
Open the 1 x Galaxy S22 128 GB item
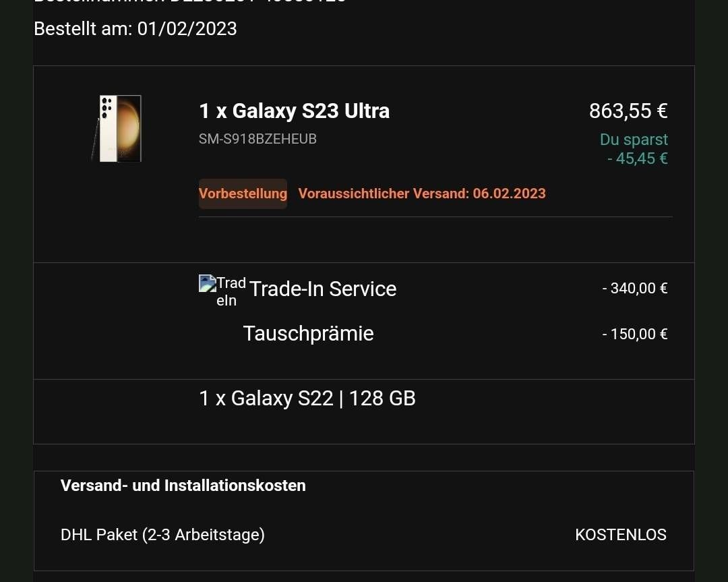point(307,398)
